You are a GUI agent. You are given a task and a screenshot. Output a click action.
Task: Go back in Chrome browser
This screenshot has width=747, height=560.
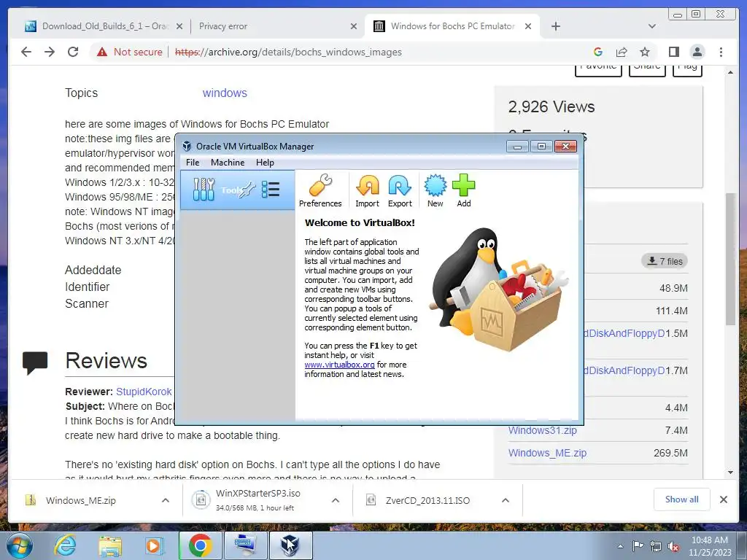(26, 52)
